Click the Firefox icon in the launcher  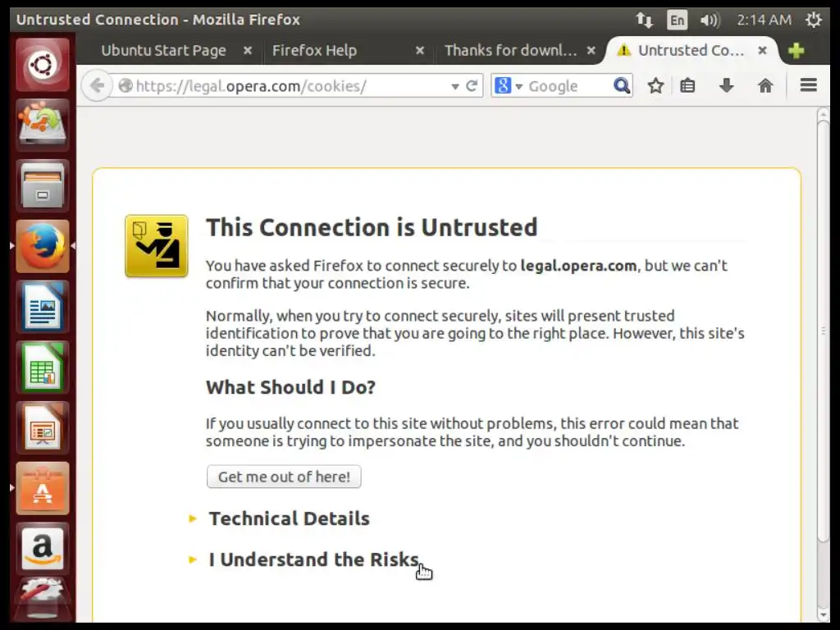coord(43,246)
